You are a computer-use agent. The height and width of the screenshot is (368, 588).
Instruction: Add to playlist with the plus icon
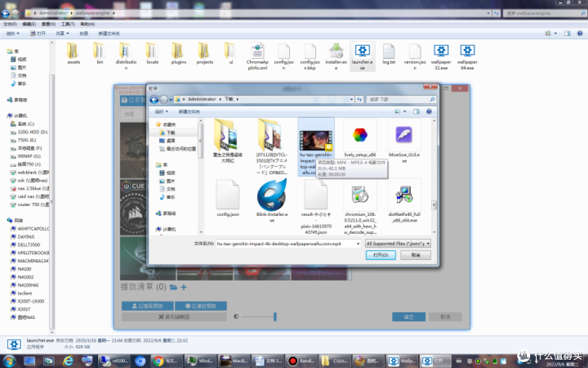[184, 287]
